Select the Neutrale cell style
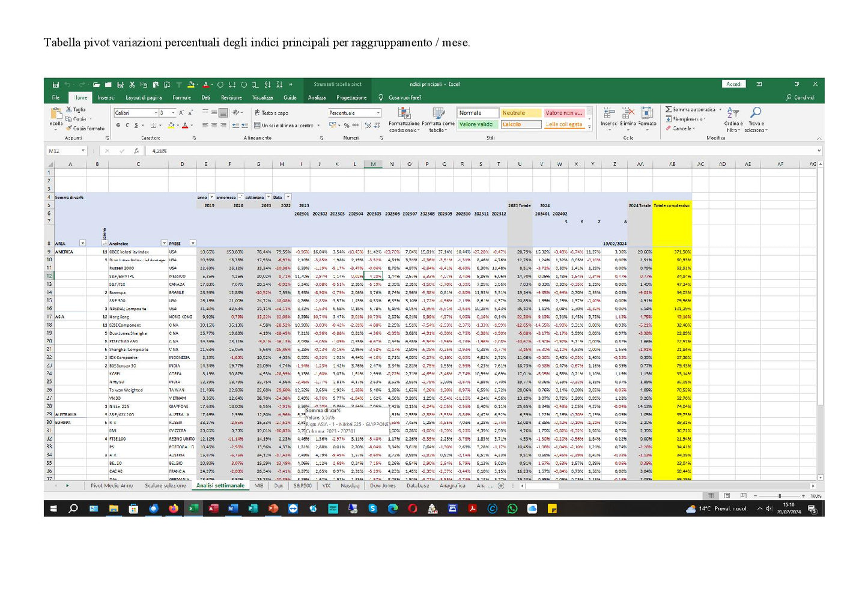 coord(521,112)
